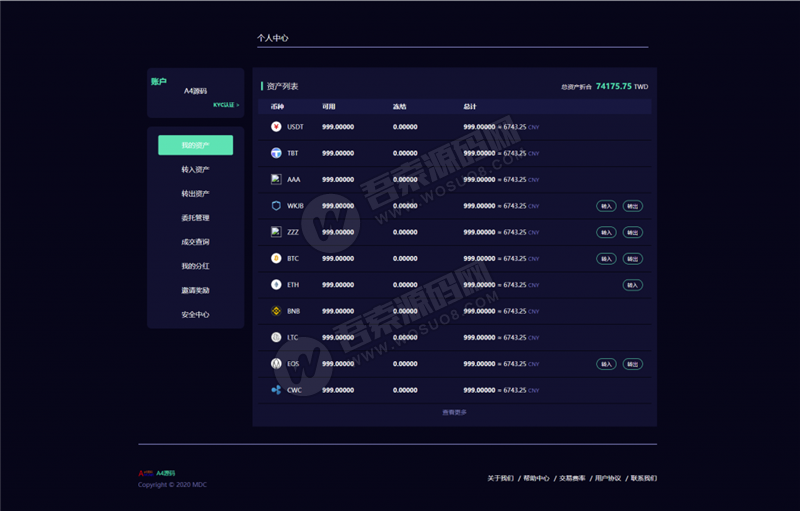Image resolution: width=800 pixels, height=511 pixels.
Task: Click 转出 button in BTC row
Action: click(633, 259)
